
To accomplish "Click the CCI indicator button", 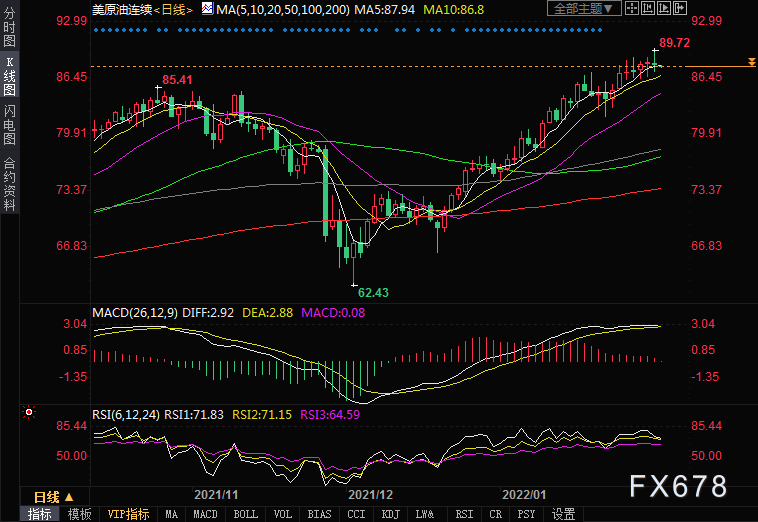I will [355, 514].
